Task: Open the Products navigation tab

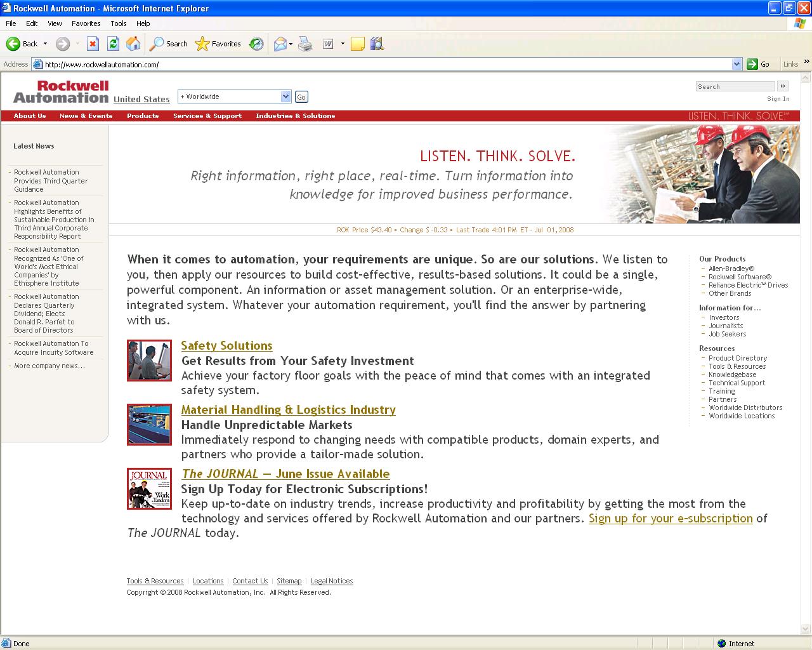Action: tap(143, 116)
